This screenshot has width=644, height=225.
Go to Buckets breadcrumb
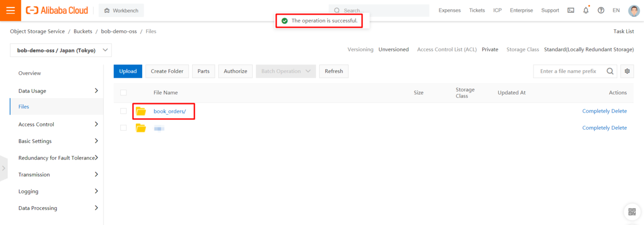[x=83, y=32]
